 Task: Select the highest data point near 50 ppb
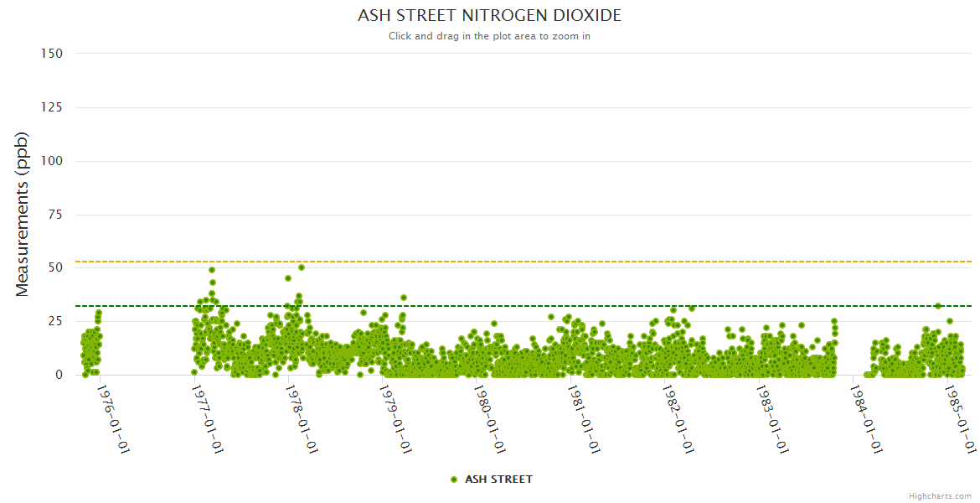pos(302,267)
